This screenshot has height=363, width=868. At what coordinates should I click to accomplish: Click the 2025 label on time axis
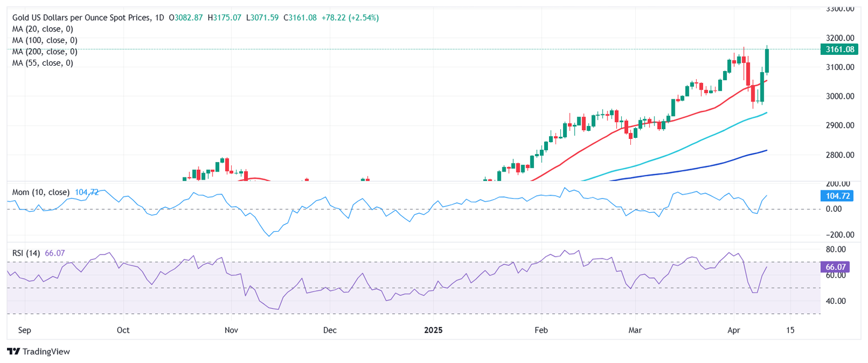(x=433, y=330)
